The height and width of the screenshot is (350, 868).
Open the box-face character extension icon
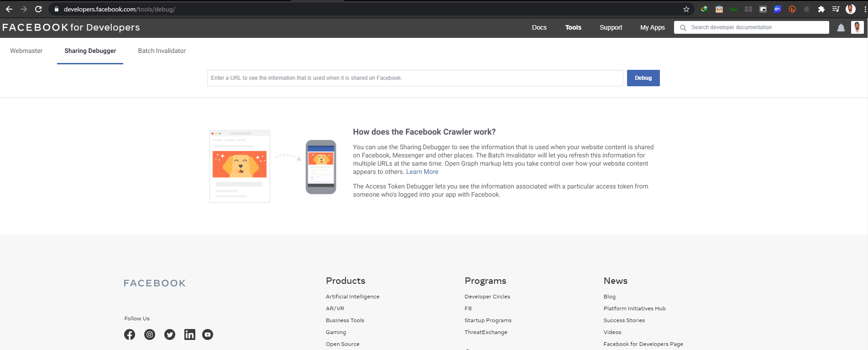pos(719,9)
